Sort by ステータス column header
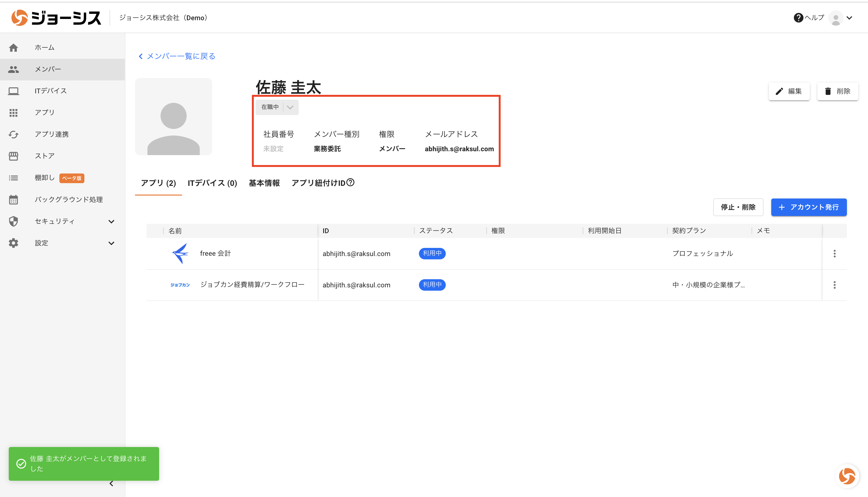 pos(436,231)
